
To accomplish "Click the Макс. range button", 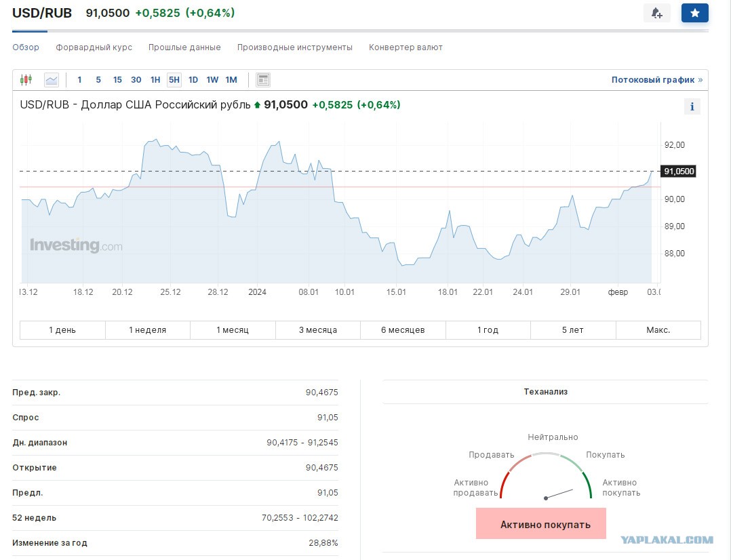I will pos(658,330).
